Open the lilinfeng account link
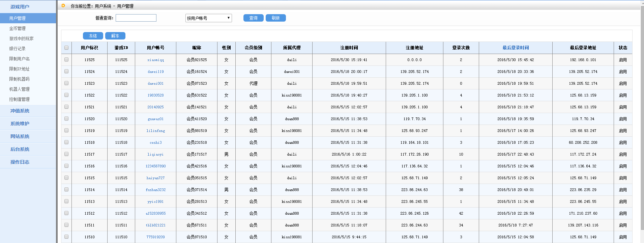The image size is (644, 243). pyautogui.click(x=155, y=131)
